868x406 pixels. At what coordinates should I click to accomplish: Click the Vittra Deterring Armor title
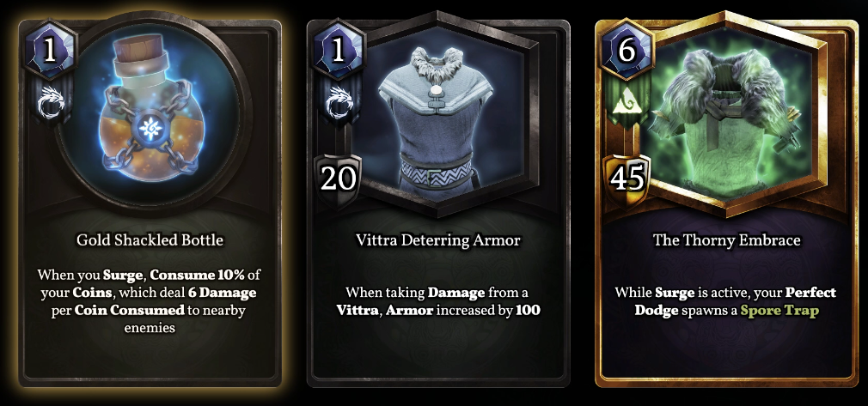coord(438,240)
